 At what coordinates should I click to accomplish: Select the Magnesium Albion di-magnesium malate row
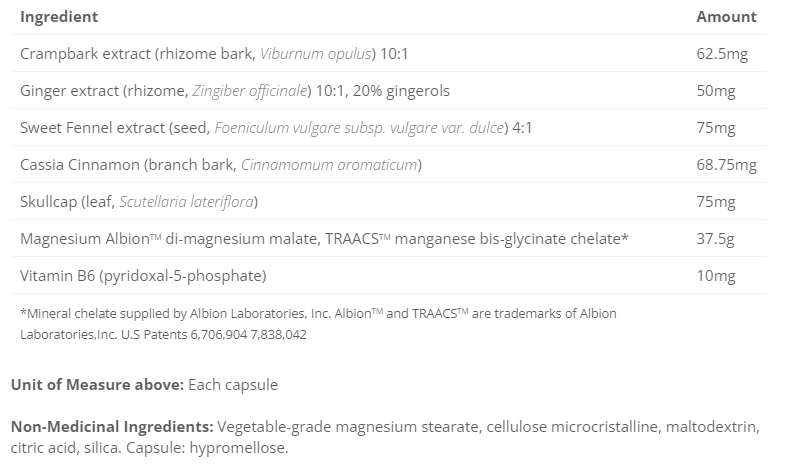[388, 239]
